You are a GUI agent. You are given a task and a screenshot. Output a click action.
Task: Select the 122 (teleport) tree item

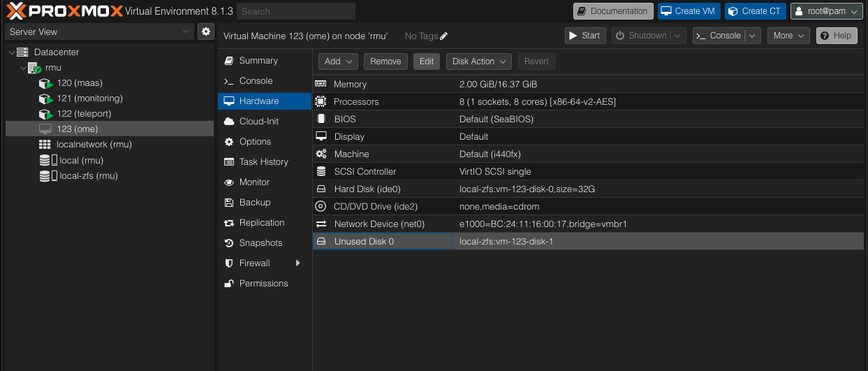110,114
